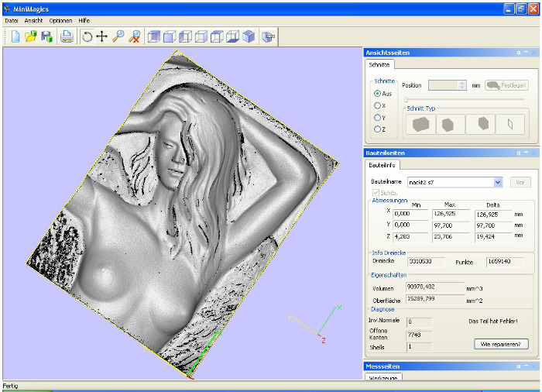Viewport: 542px width, 392px height.
Task: Open the Optionen menu
Action: (x=60, y=21)
